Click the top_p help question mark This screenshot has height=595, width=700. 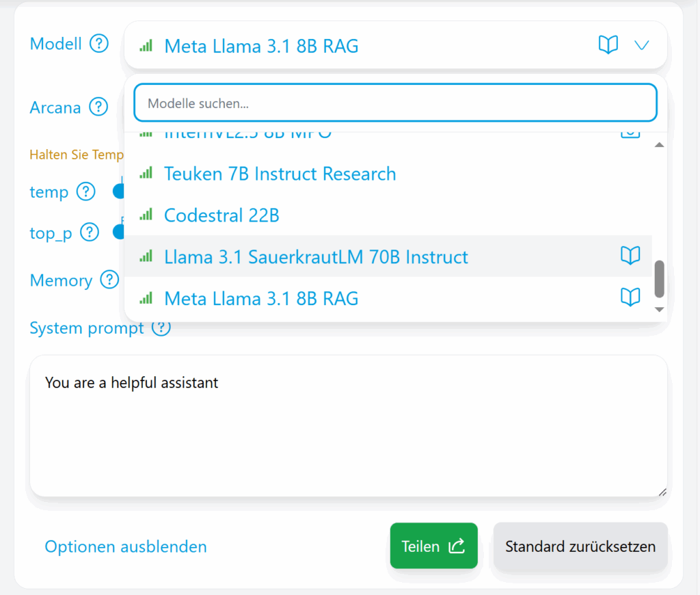tap(90, 233)
